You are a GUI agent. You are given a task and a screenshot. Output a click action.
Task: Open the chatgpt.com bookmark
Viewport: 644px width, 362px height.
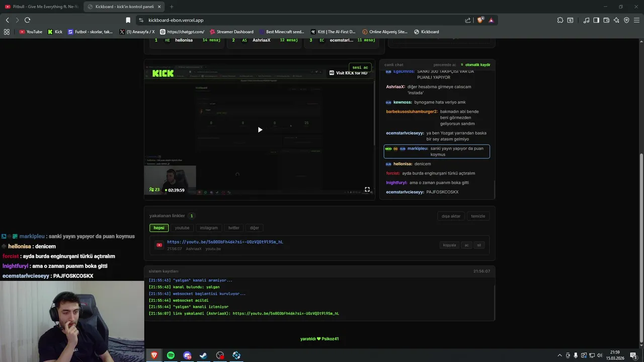[x=182, y=32]
